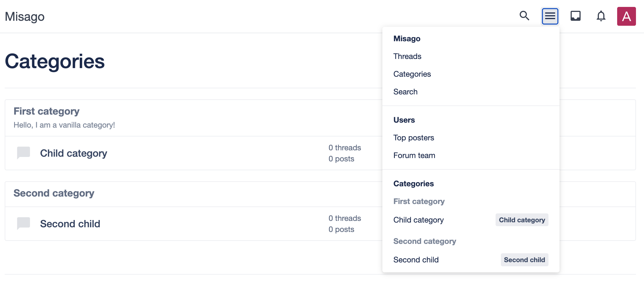Click the Child category gray badge
644x284 pixels.
tap(522, 220)
